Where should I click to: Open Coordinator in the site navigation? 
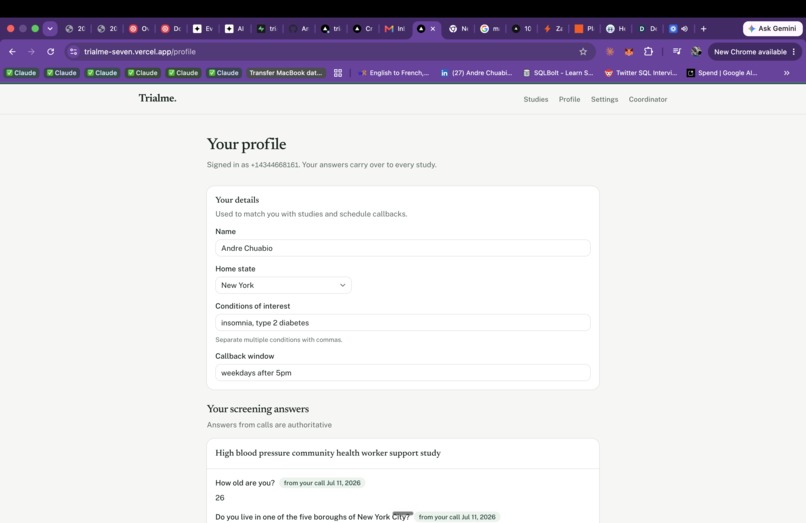(648, 99)
